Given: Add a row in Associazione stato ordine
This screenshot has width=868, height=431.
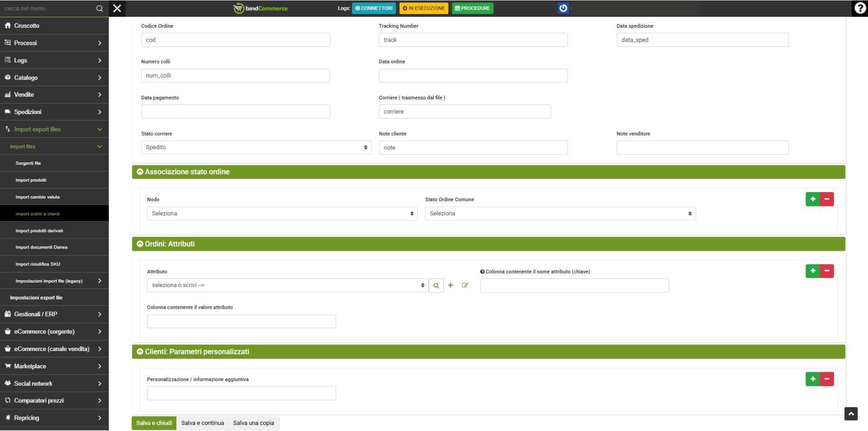Looking at the screenshot, I should tap(813, 199).
